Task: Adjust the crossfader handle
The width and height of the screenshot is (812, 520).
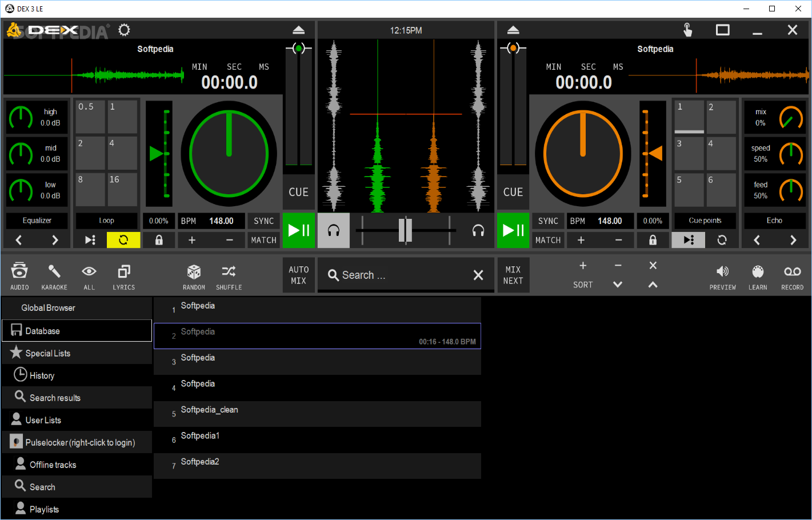Action: click(405, 230)
